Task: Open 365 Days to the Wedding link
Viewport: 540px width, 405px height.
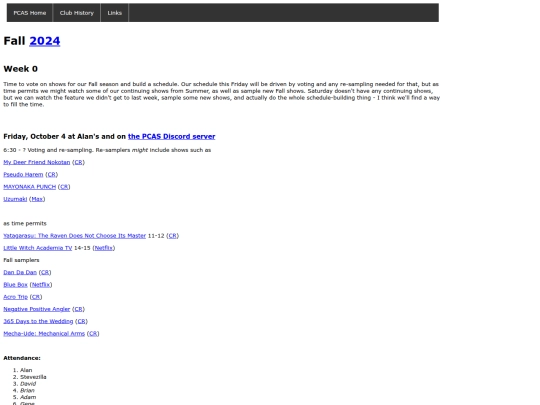Action: pyautogui.click(x=38, y=321)
